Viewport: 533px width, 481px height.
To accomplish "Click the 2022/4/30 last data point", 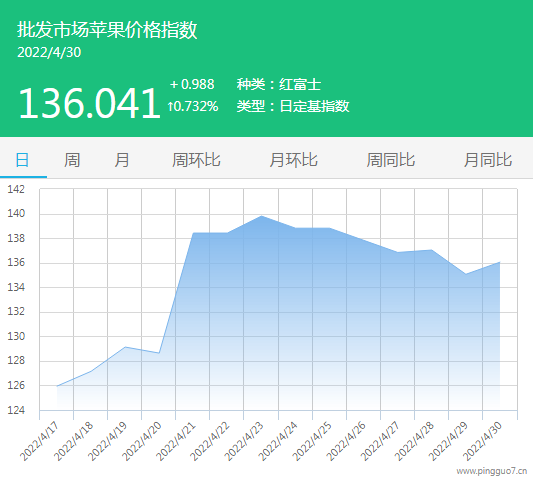I will 500,262.
